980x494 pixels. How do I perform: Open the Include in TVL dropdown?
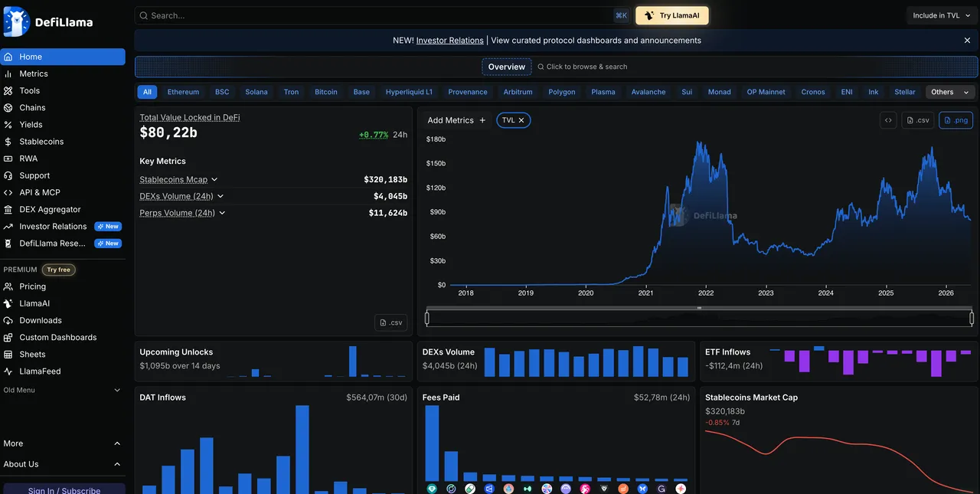[x=941, y=15]
